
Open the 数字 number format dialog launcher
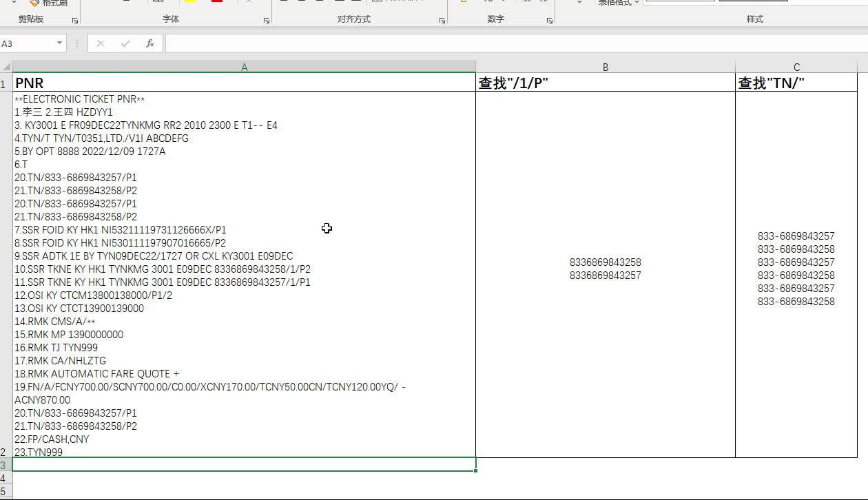(550, 21)
